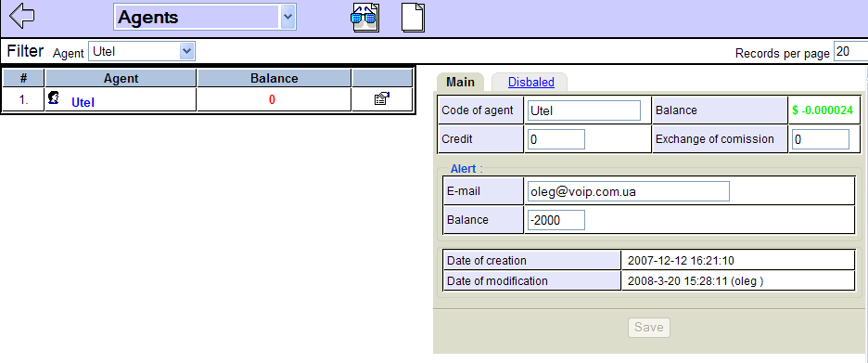Click the Balance column header
Image resolution: width=868 pixels, height=363 pixels.
(x=274, y=78)
